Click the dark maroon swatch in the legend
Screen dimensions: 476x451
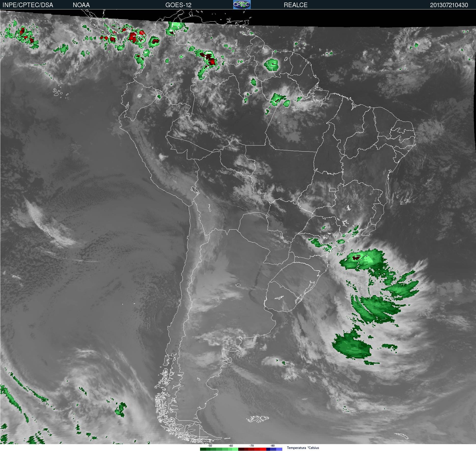coord(241,449)
